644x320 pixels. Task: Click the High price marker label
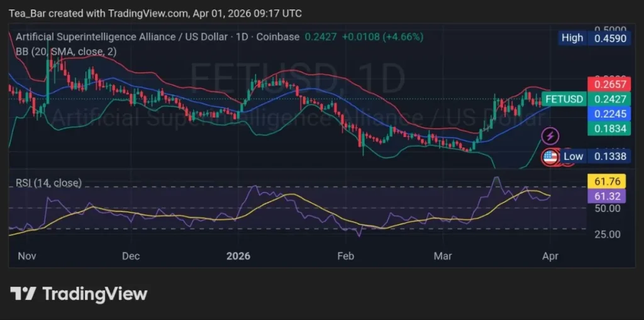click(572, 38)
